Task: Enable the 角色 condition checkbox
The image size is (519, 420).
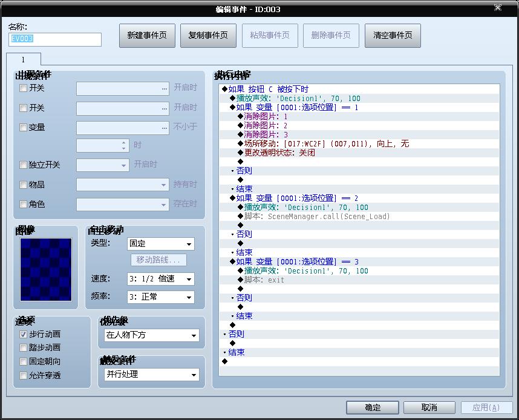Action: click(23, 205)
